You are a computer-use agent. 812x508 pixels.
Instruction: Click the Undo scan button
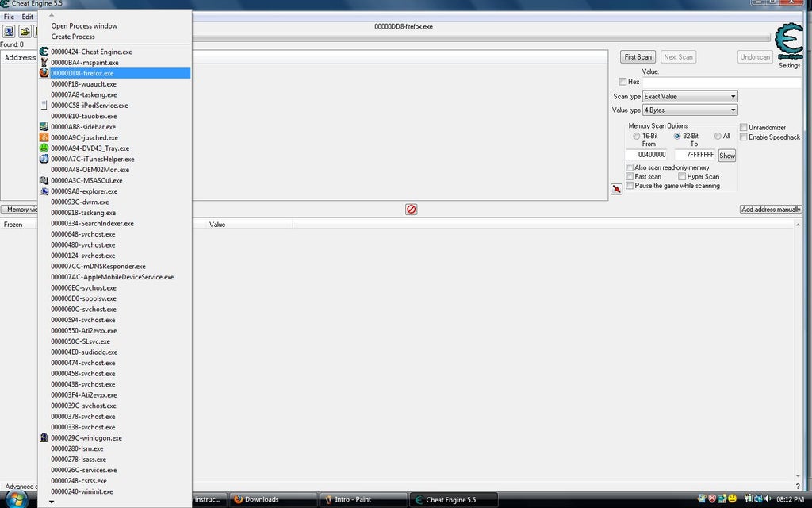(755, 57)
